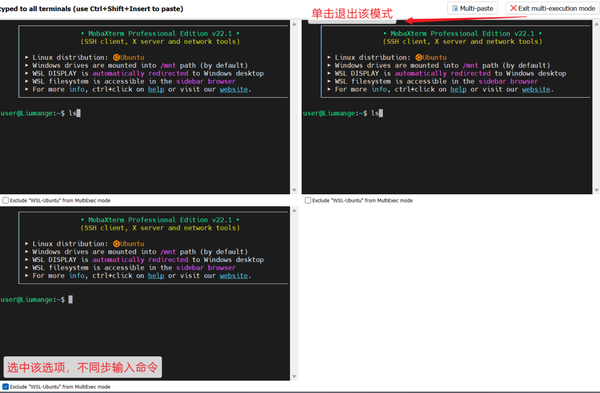600x393 pixels.
Task: Check Exclude WSL-Ubuntu box under top-right terminal
Action: point(308,200)
